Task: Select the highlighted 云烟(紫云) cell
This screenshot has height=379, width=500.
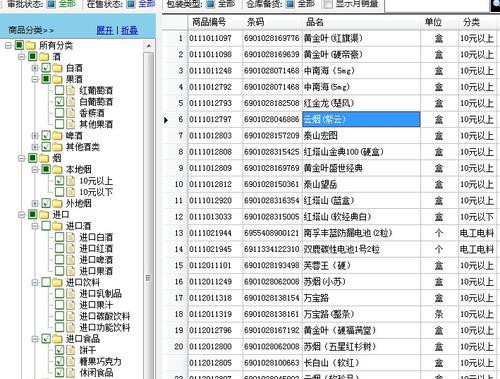Action: click(361, 119)
